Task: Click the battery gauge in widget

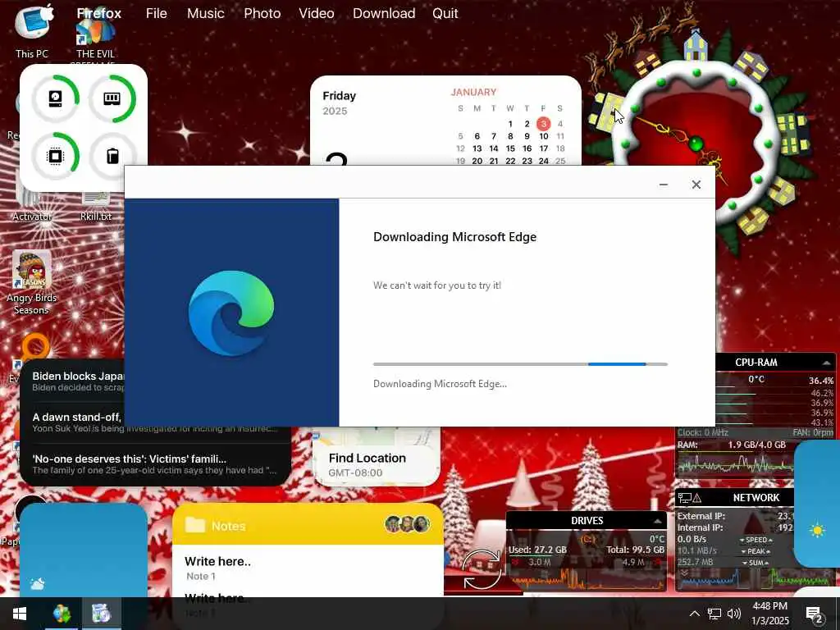Action: (112, 156)
